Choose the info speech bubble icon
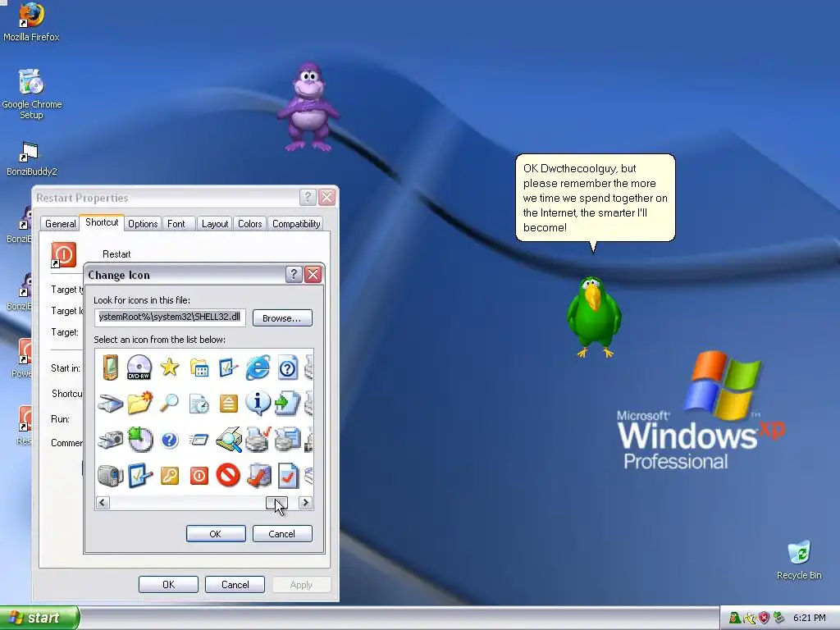Image resolution: width=840 pixels, height=630 pixels. (x=258, y=403)
